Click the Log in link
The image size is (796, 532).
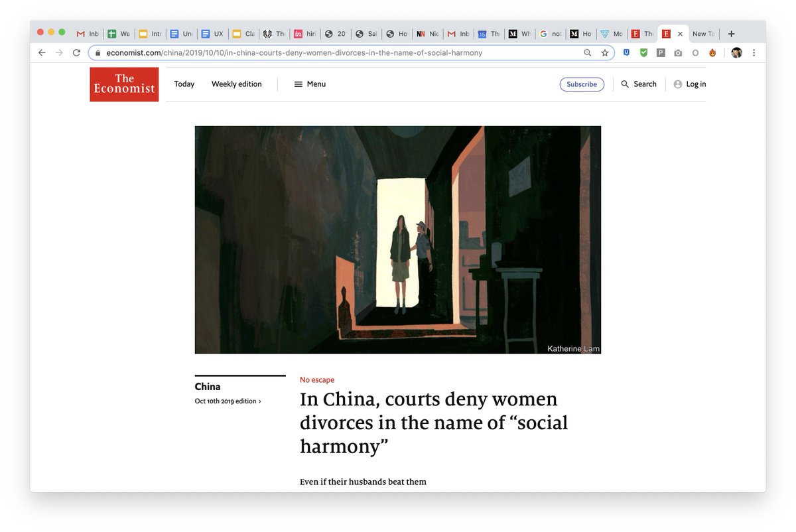pyautogui.click(x=696, y=84)
